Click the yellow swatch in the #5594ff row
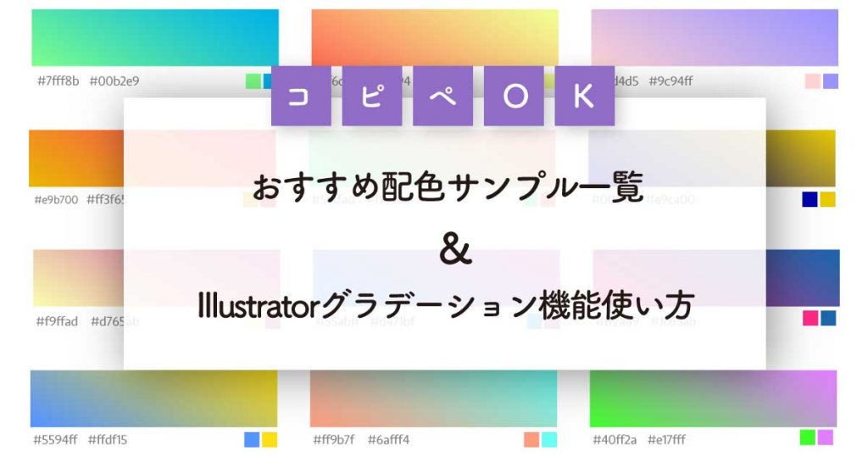The image size is (868, 456). point(270,439)
